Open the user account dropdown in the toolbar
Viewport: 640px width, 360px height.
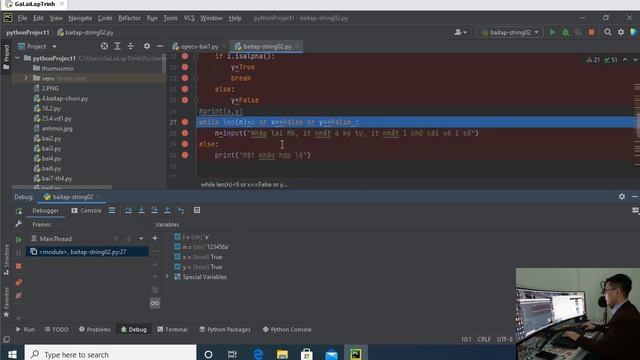pos(460,32)
